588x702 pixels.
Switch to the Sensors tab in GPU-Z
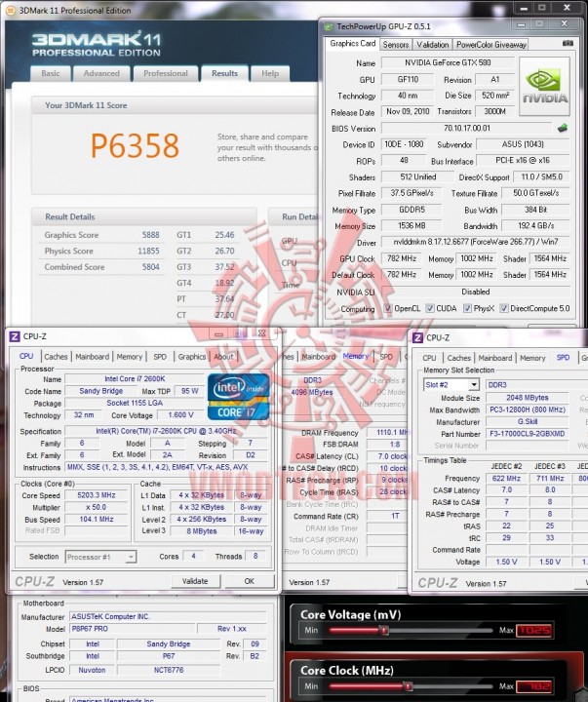point(396,45)
